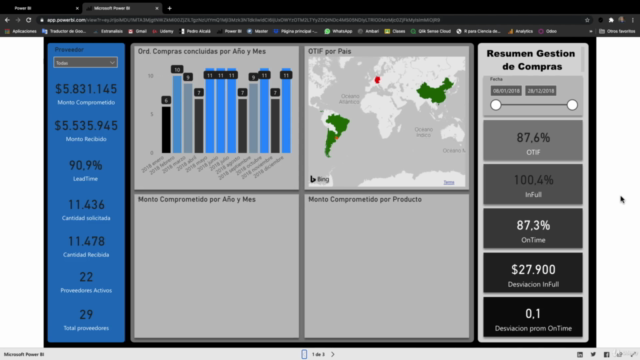This screenshot has height=360, width=640.
Task: Click the Monto Recibido $5.535.945 value
Action: pyautogui.click(x=86, y=126)
